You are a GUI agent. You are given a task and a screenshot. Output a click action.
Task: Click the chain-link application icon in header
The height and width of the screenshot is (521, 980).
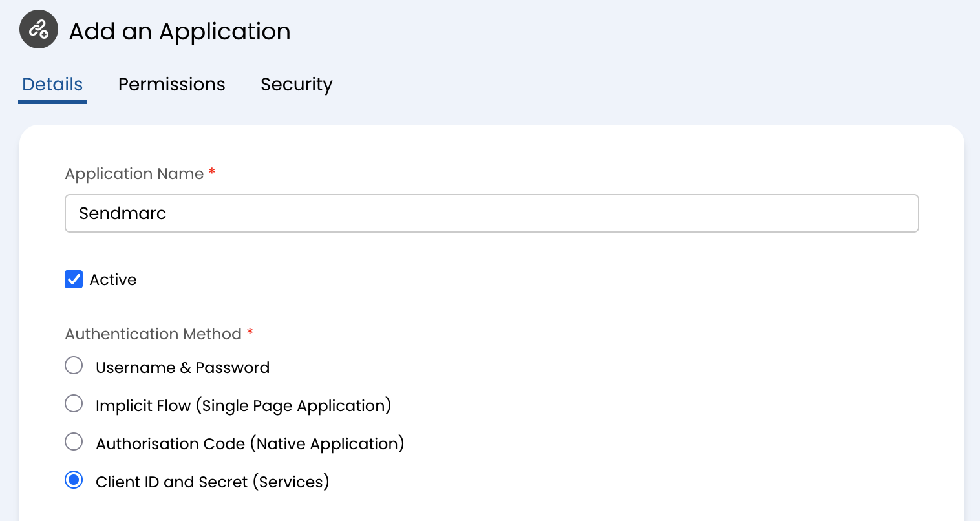(39, 30)
